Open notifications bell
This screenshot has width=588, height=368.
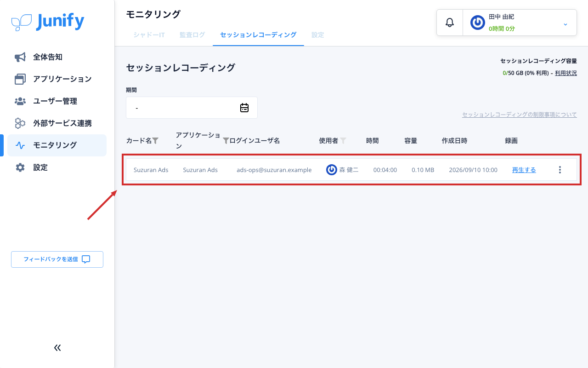pos(450,22)
